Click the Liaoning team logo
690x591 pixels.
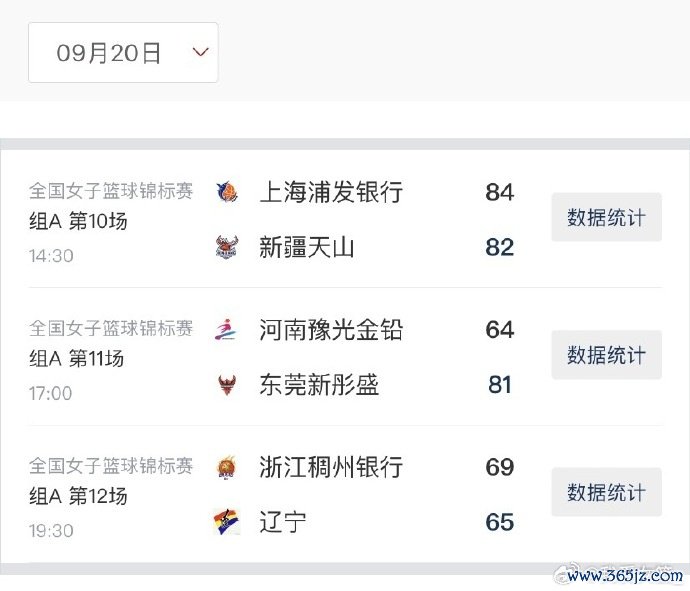click(x=227, y=522)
